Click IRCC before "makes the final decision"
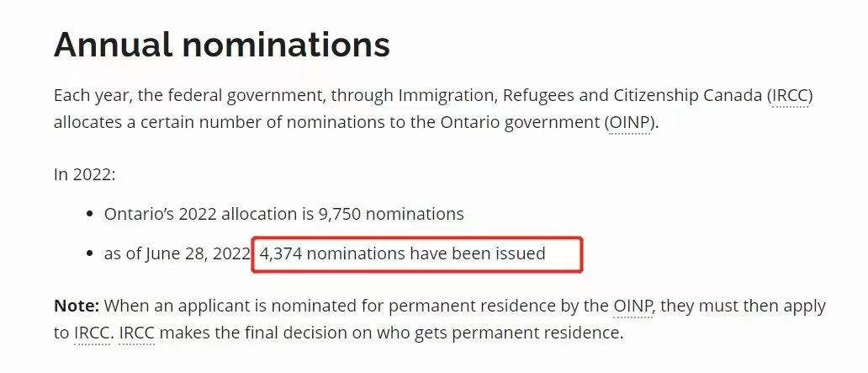This screenshot has height=373, width=868. [136, 333]
